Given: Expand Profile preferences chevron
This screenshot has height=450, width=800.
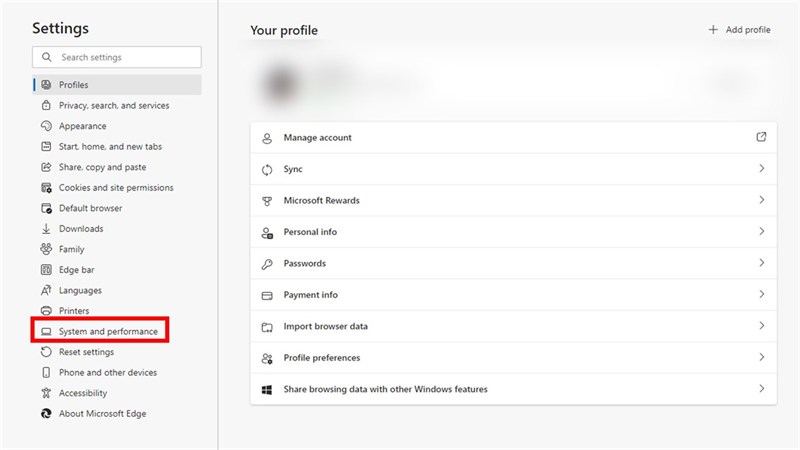Looking at the screenshot, I should tap(762, 357).
